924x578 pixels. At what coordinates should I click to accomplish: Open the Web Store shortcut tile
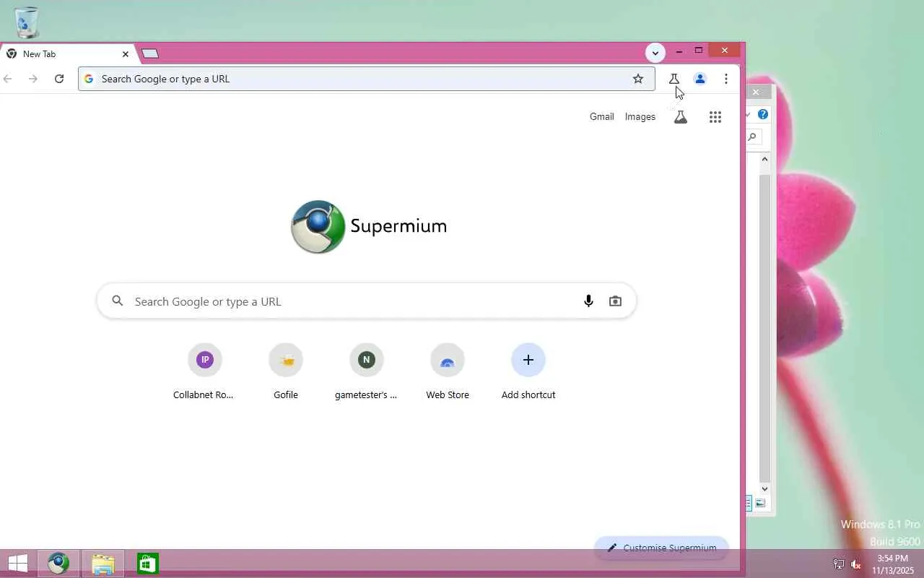[448, 372]
